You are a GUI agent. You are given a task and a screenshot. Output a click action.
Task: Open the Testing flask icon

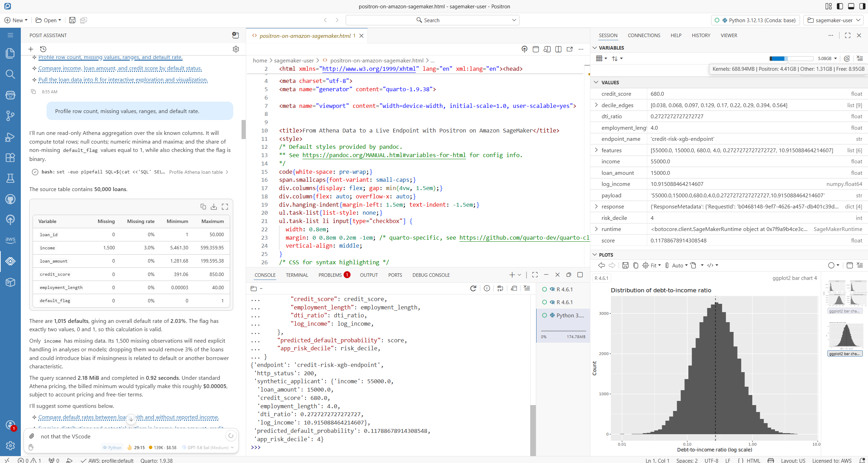click(10, 178)
